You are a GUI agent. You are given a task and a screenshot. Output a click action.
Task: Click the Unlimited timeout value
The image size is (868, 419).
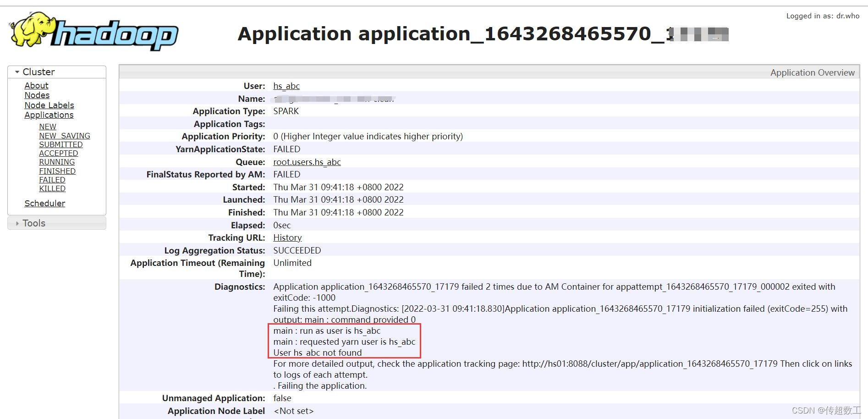click(x=292, y=263)
